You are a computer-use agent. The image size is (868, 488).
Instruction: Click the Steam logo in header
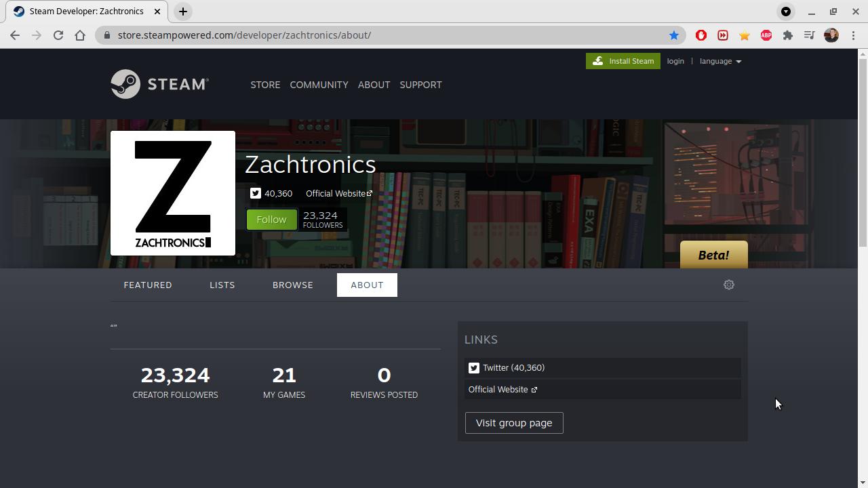tap(159, 84)
